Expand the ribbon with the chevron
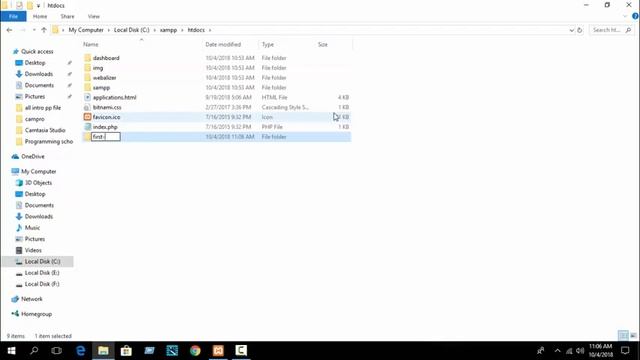The width and height of the screenshot is (640, 360). click(x=625, y=16)
